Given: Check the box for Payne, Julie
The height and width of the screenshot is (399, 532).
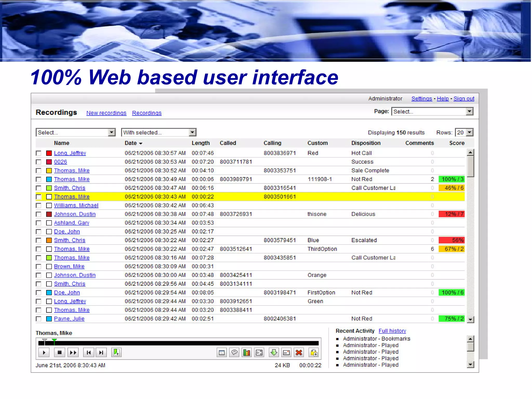Looking at the screenshot, I should [38, 319].
